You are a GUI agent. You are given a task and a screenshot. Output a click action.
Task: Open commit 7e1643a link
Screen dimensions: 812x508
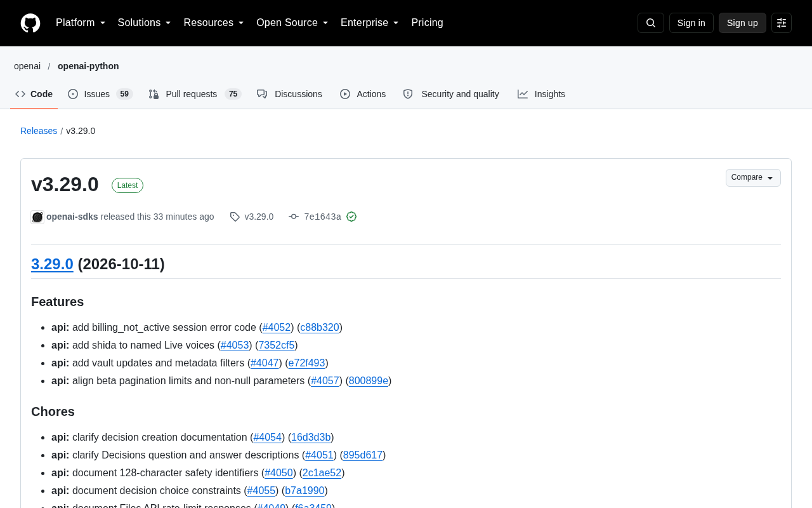click(x=322, y=217)
